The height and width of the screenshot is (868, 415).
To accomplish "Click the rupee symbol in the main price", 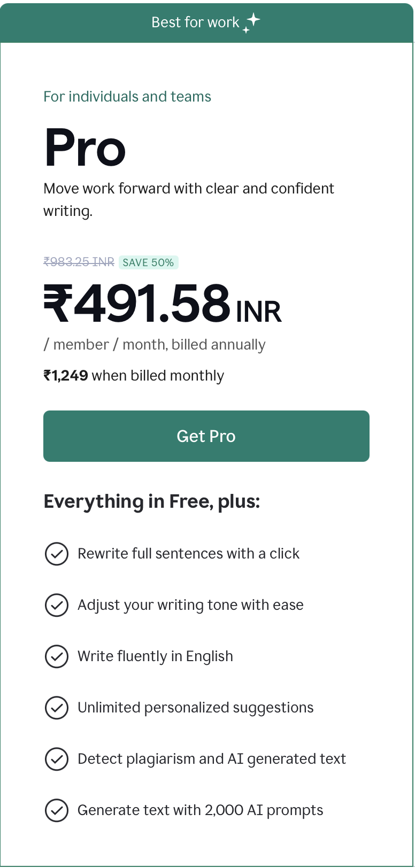I will click(56, 302).
